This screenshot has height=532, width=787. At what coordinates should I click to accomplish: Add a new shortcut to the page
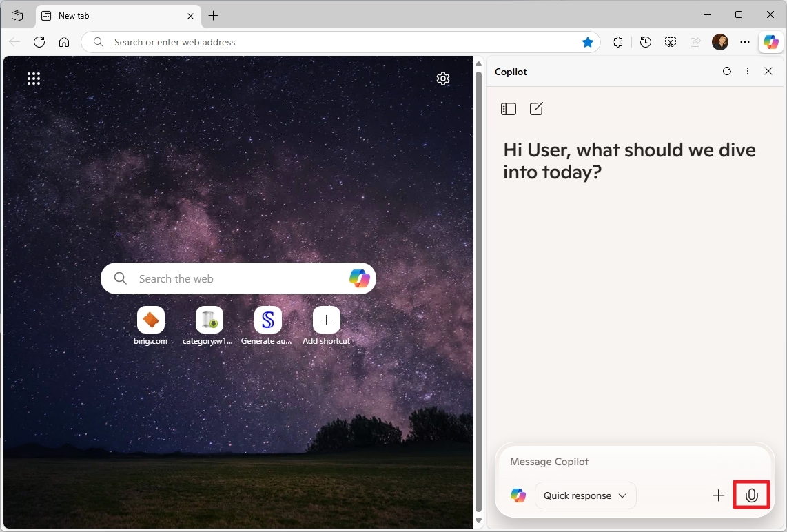pyautogui.click(x=325, y=320)
